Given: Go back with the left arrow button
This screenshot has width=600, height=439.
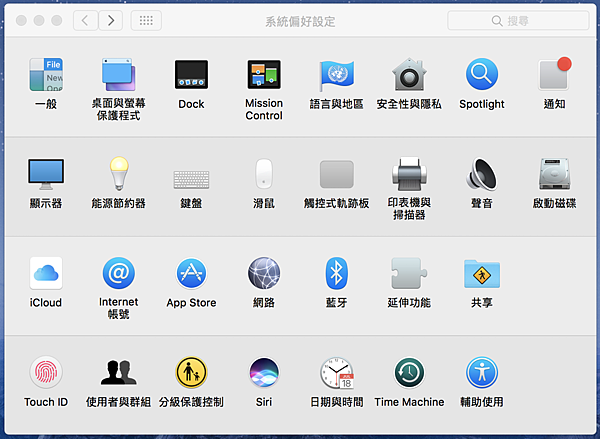Looking at the screenshot, I should [x=86, y=20].
